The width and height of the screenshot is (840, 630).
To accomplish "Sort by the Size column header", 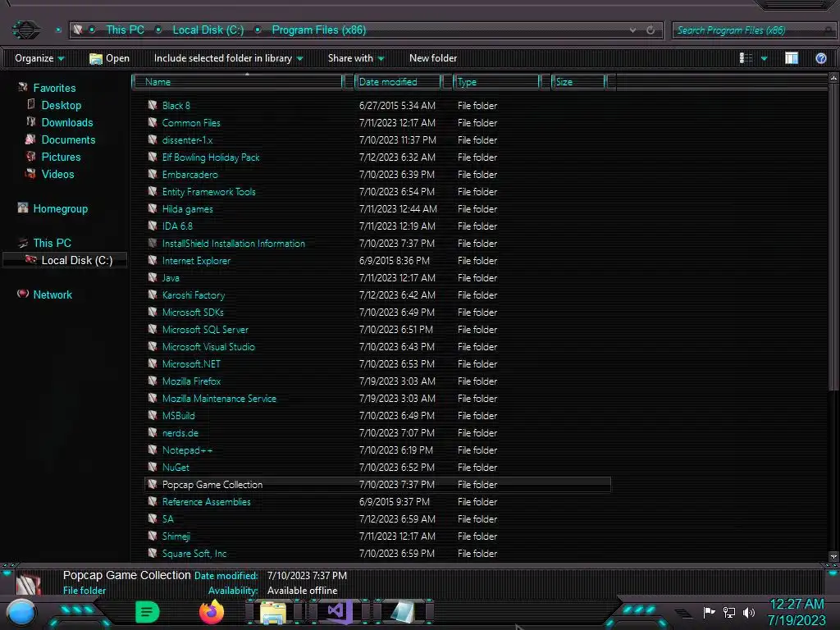I will coord(578,81).
